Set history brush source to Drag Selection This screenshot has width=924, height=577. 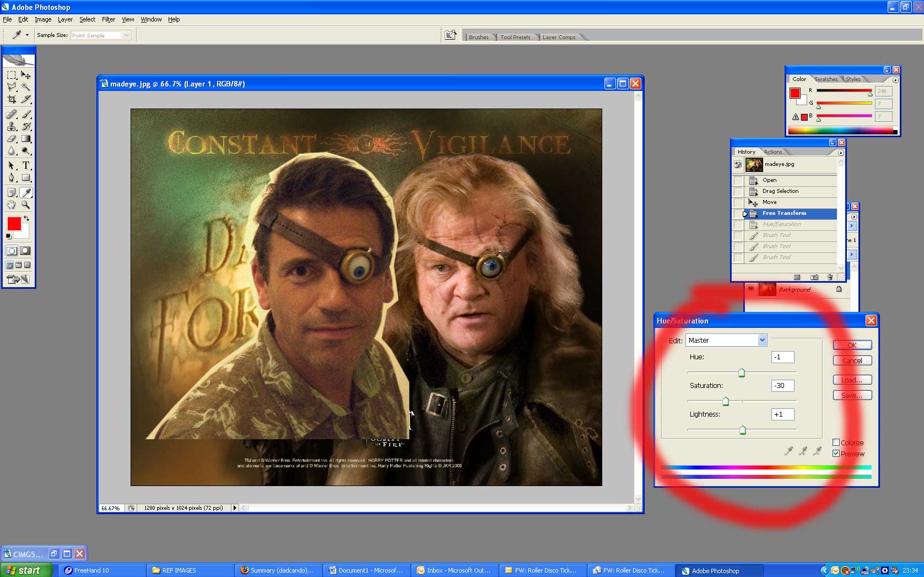(x=738, y=191)
